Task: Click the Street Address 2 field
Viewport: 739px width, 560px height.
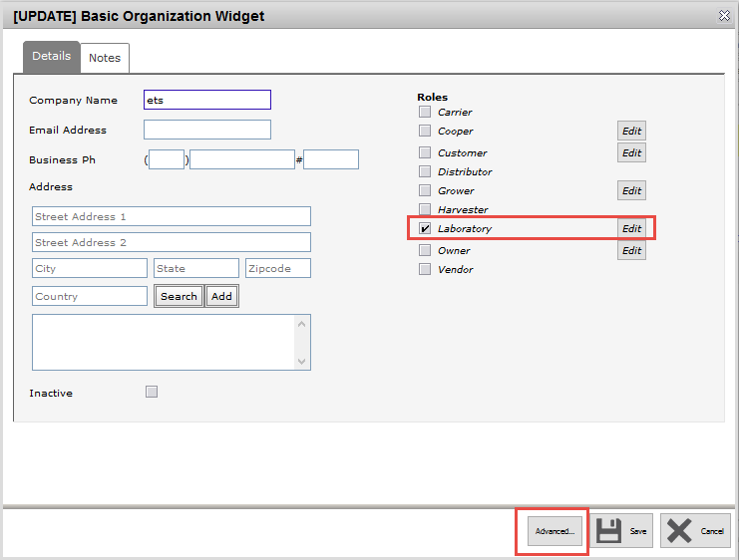Action: pos(172,242)
